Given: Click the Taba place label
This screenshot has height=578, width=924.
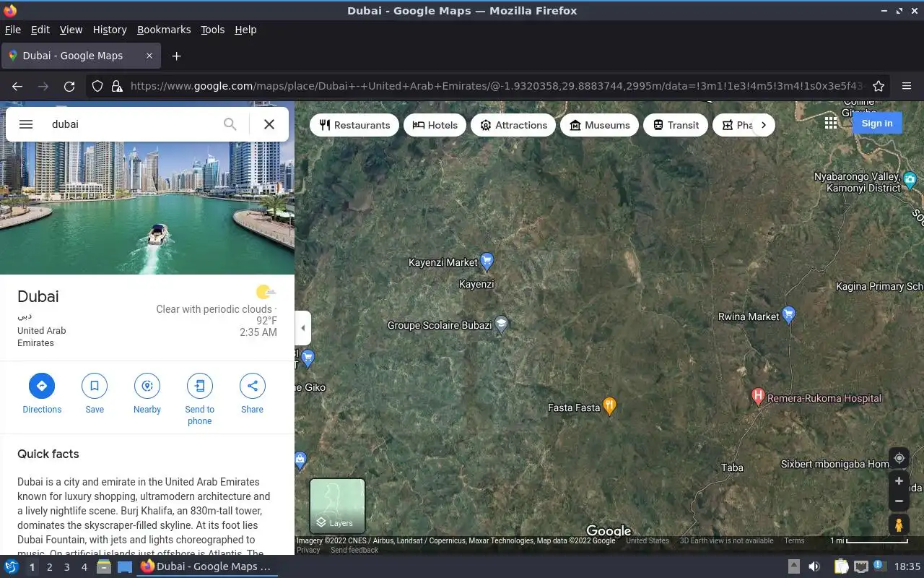Looking at the screenshot, I should [x=732, y=467].
